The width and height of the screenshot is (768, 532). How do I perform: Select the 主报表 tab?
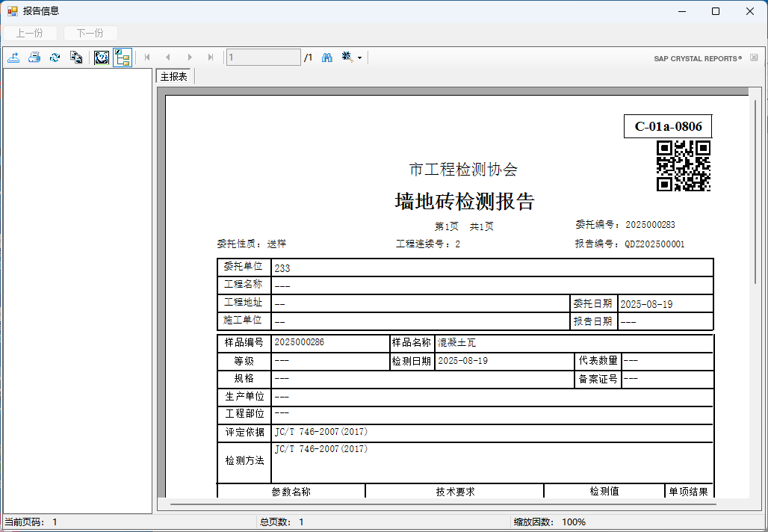tap(174, 76)
